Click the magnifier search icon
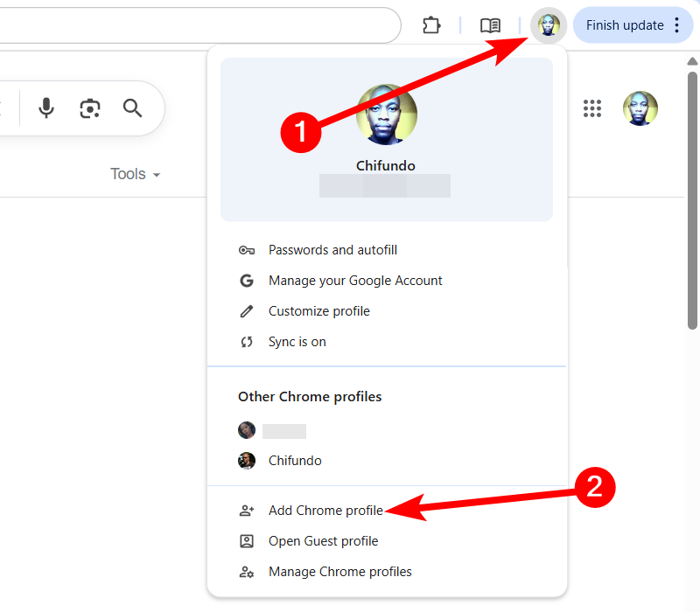This screenshot has width=700, height=612. (132, 108)
